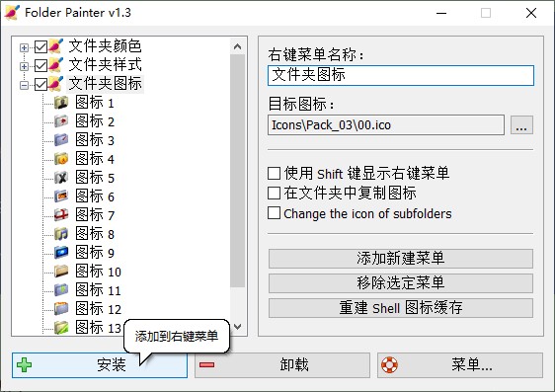The image size is (555, 392).
Task: Select the 文件夹样式 tree label
Action: 105,65
